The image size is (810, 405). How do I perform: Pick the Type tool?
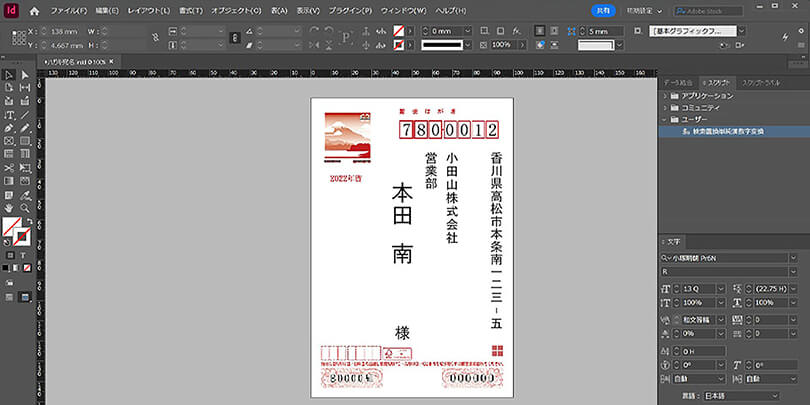[x=9, y=115]
